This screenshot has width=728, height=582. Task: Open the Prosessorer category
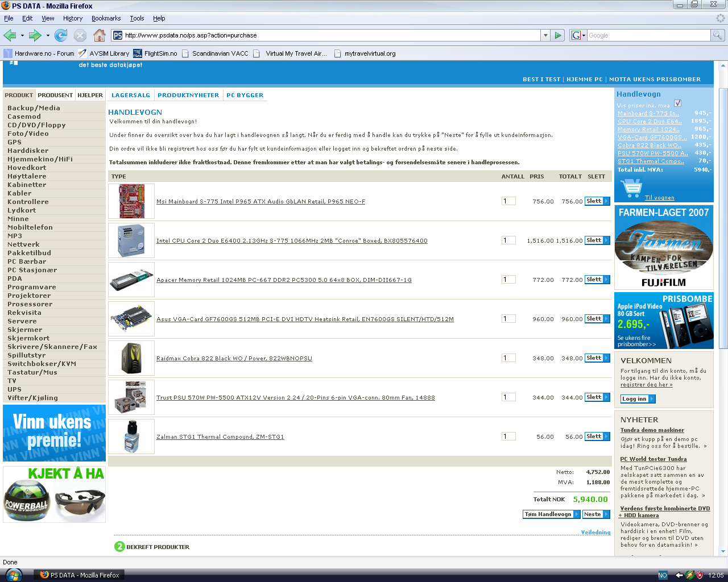[30, 304]
